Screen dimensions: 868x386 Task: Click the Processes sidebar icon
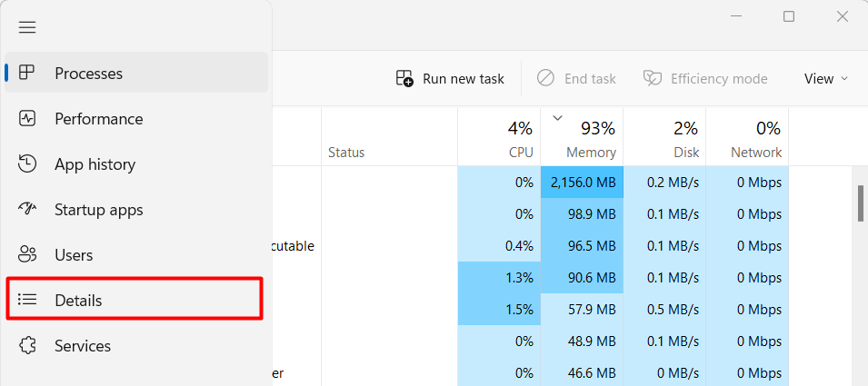tap(27, 74)
